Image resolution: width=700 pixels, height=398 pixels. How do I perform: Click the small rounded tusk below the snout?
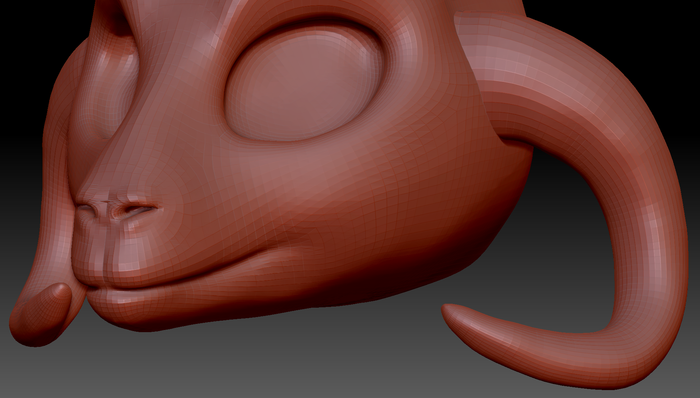(41, 315)
